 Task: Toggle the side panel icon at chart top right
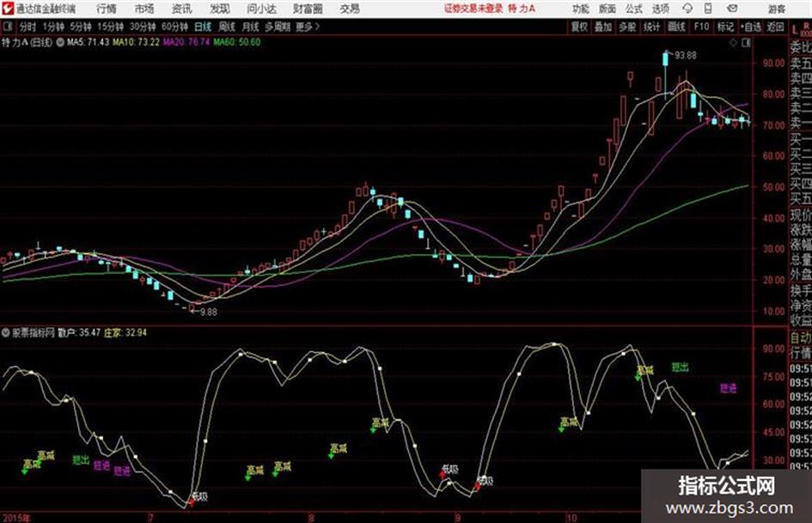coord(746,43)
